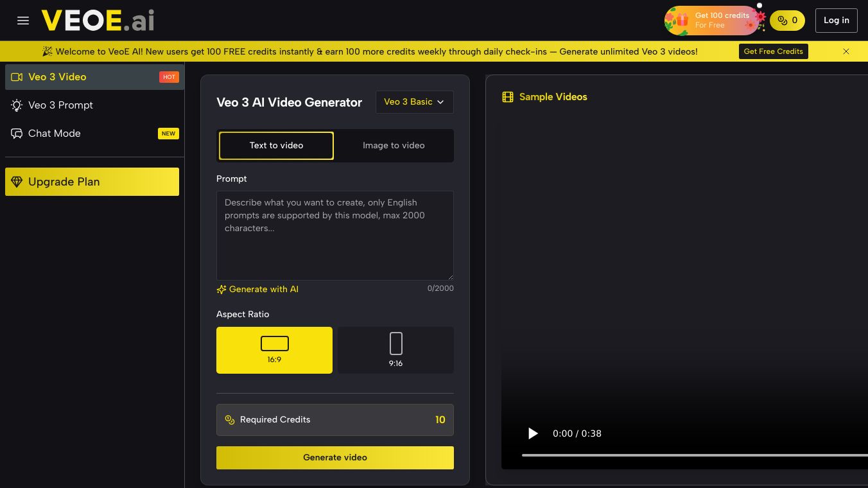This screenshot has width=868, height=488.
Task: Click the NEW badge on Chat Mode
Action: pyautogui.click(x=168, y=134)
